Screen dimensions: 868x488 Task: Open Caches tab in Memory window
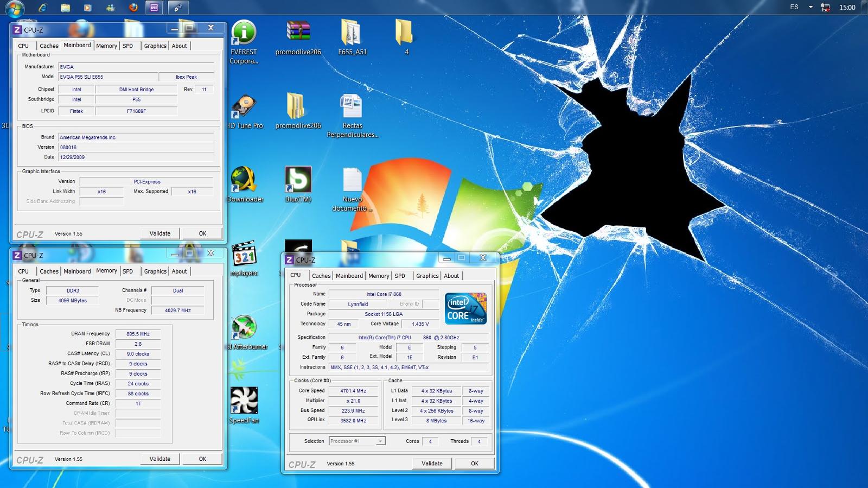tap(49, 271)
